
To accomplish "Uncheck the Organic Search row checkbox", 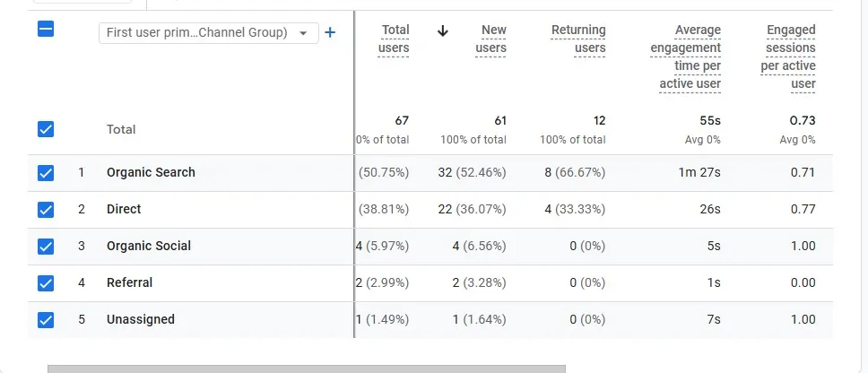I will (46, 173).
